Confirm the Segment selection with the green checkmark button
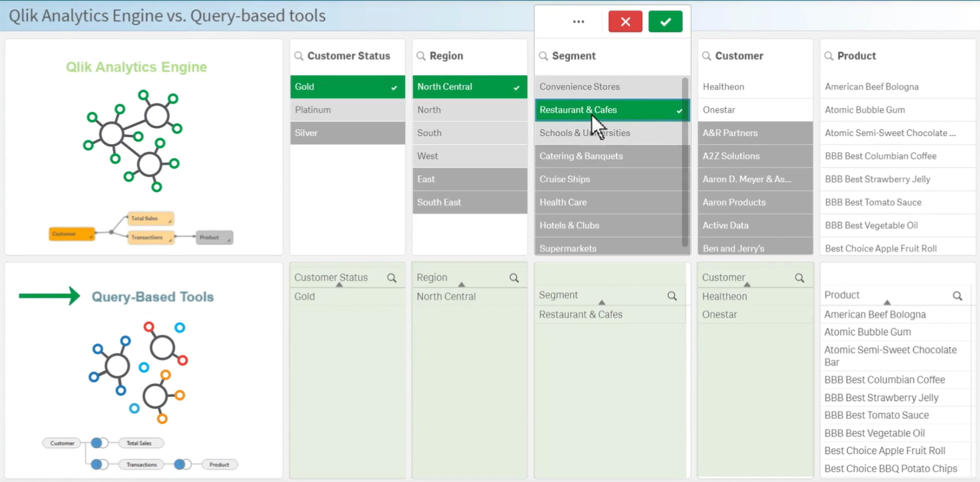 tap(665, 21)
